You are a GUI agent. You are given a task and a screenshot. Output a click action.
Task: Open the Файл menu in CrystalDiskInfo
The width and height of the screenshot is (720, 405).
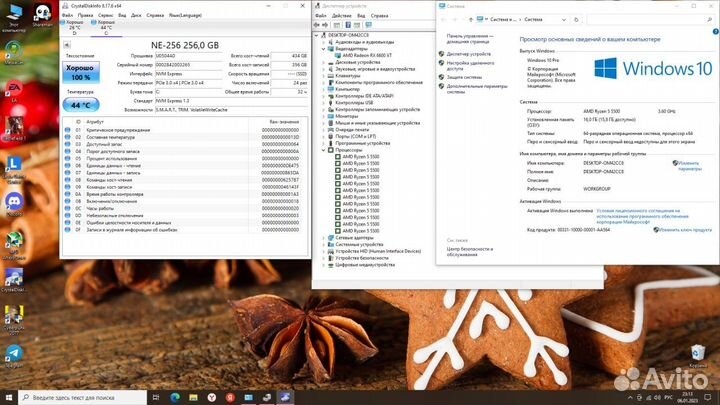(68, 15)
